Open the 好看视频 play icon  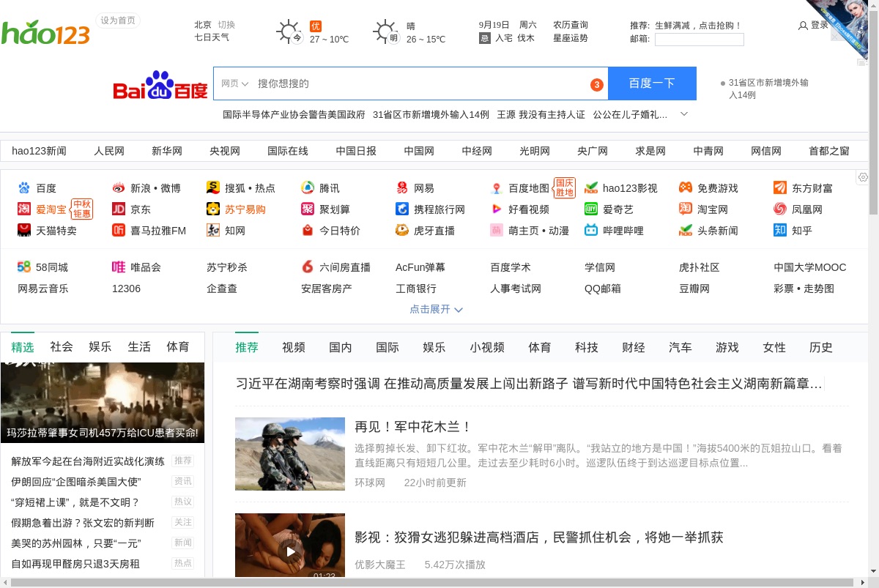[x=497, y=209]
